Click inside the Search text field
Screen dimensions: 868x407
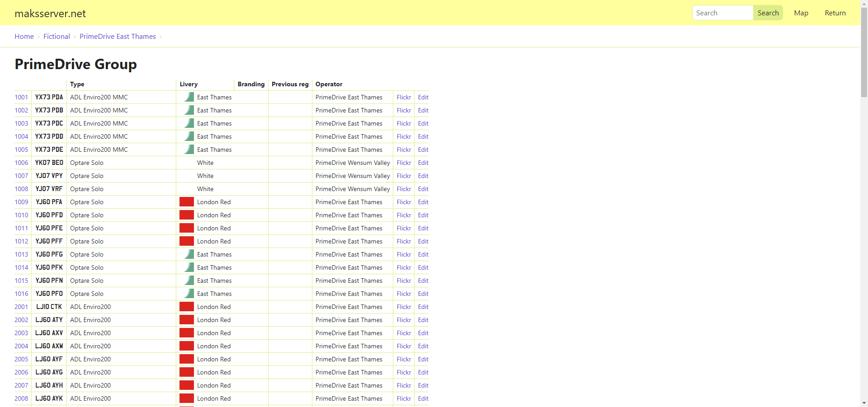pos(722,13)
